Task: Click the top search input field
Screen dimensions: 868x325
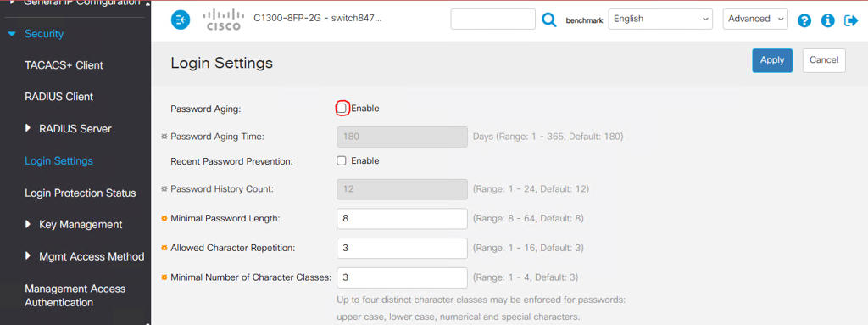Action: pyautogui.click(x=492, y=19)
